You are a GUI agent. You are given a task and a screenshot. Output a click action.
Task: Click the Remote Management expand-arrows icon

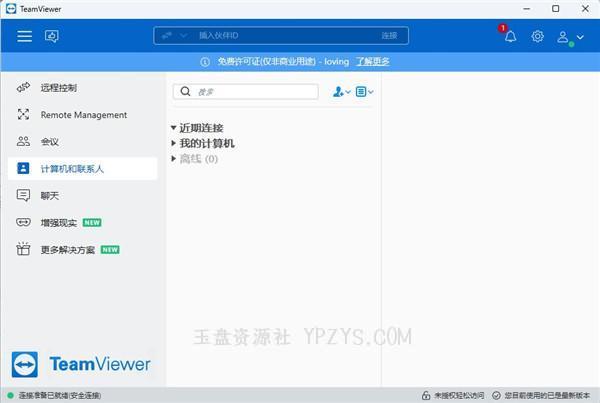pos(23,114)
